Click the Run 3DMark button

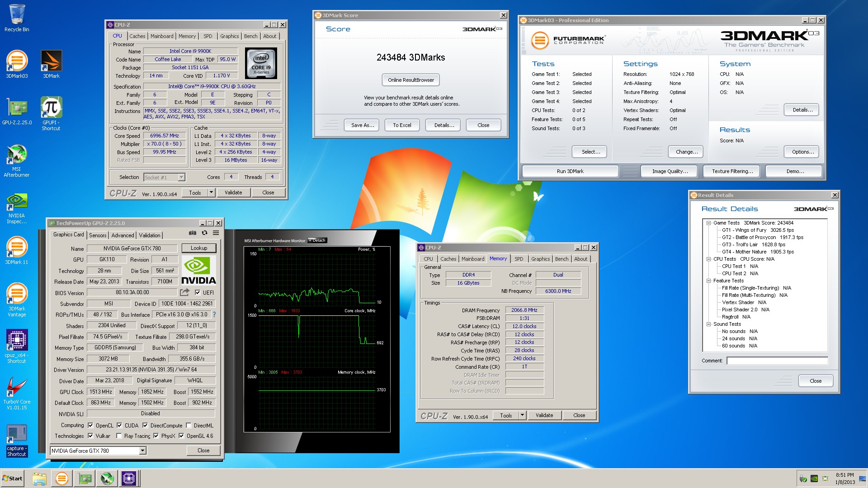pos(570,171)
